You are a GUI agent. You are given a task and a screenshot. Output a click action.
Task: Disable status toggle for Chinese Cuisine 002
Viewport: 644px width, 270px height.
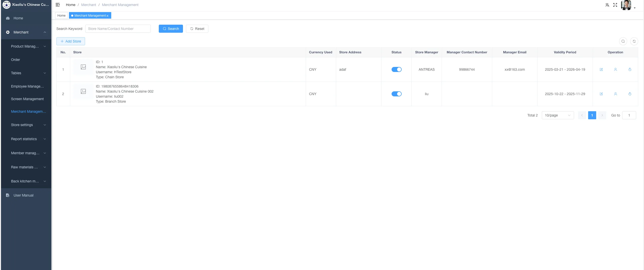(x=396, y=94)
